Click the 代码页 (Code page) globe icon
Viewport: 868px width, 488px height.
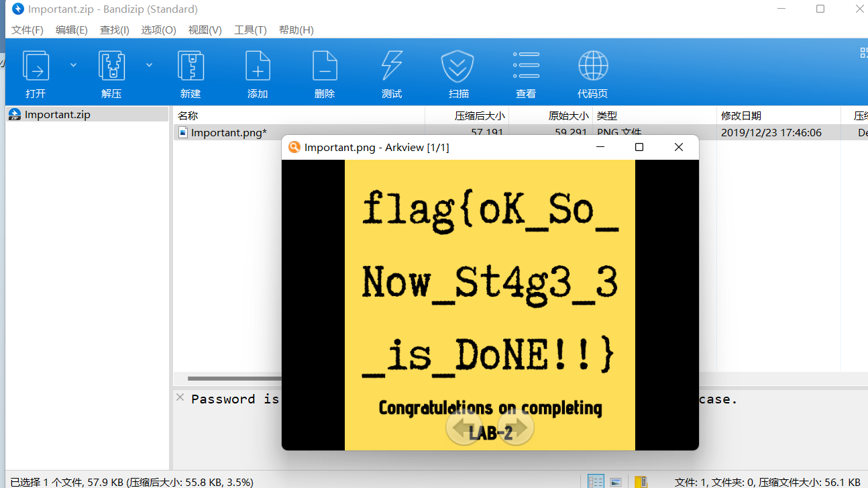[593, 66]
